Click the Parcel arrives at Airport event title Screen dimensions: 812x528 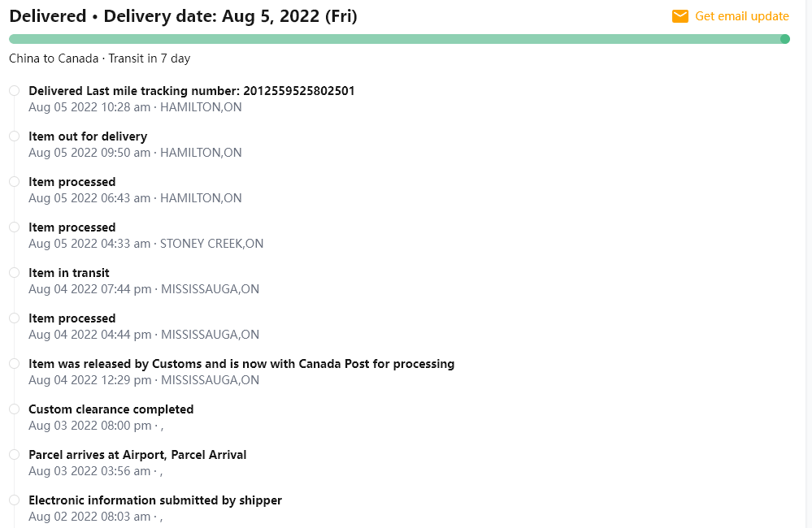point(137,455)
